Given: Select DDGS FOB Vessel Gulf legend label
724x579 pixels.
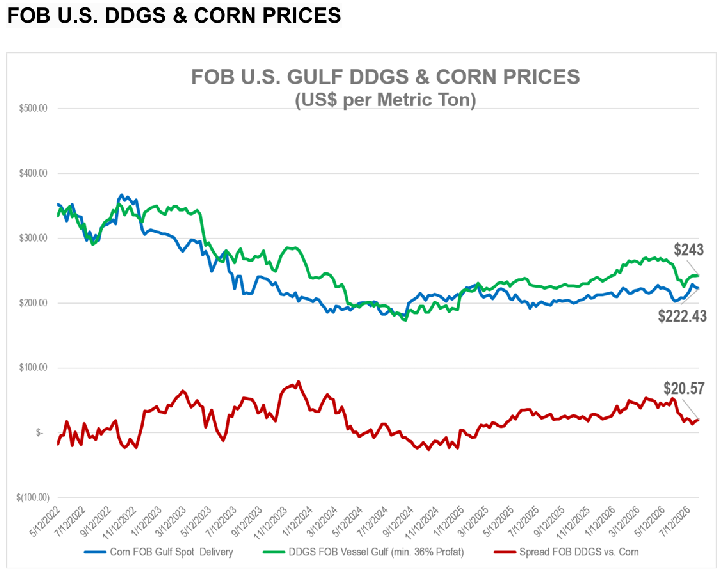Looking at the screenshot, I should (x=376, y=552).
